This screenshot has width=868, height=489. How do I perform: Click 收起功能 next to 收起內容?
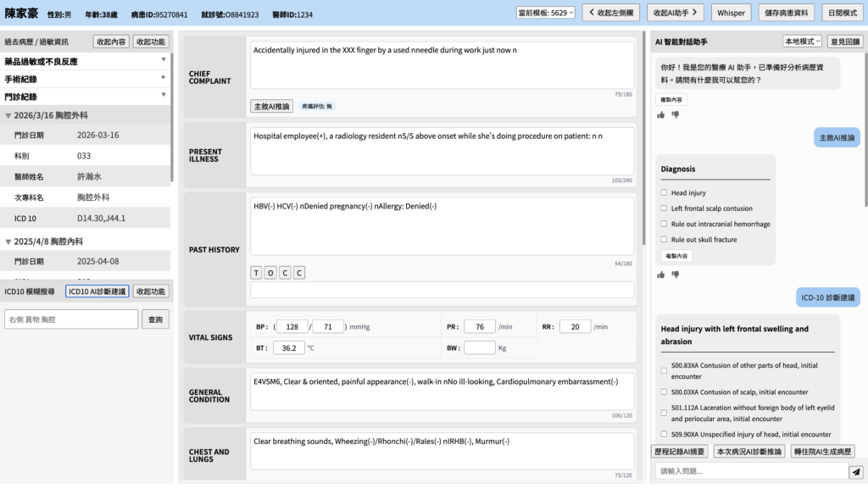pyautogui.click(x=151, y=42)
